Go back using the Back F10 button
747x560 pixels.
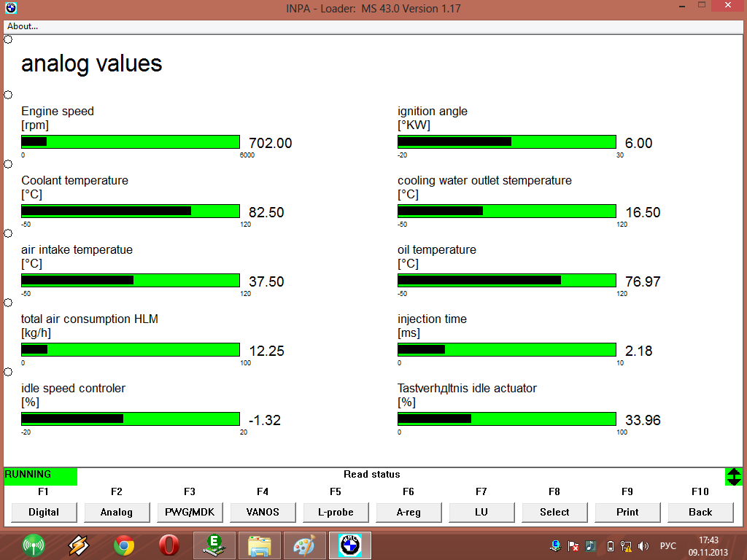(700, 512)
